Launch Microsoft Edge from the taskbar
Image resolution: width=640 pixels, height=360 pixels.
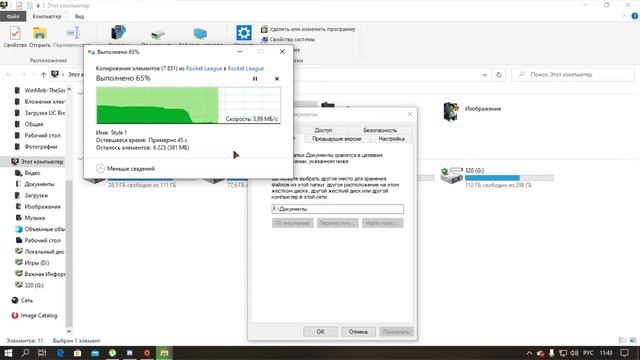tap(60, 353)
